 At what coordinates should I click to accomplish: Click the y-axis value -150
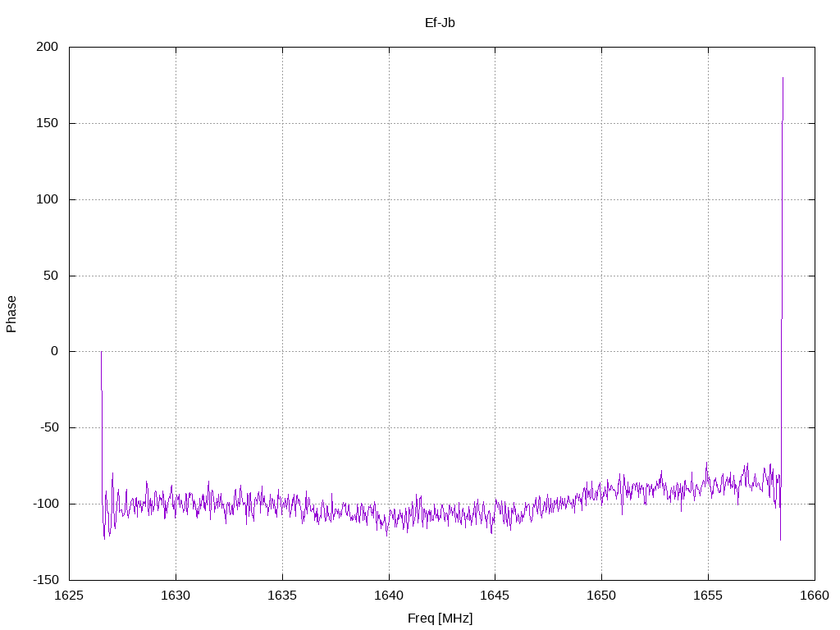tap(46, 580)
